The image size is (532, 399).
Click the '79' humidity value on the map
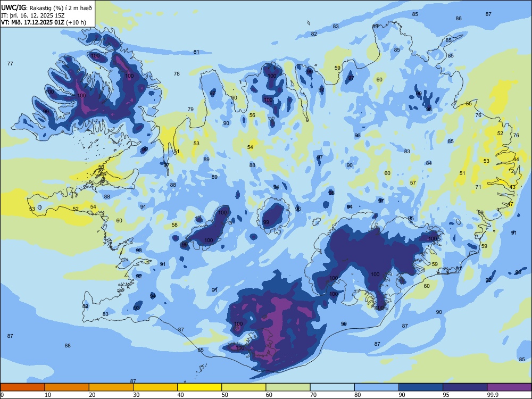pyautogui.click(x=190, y=109)
